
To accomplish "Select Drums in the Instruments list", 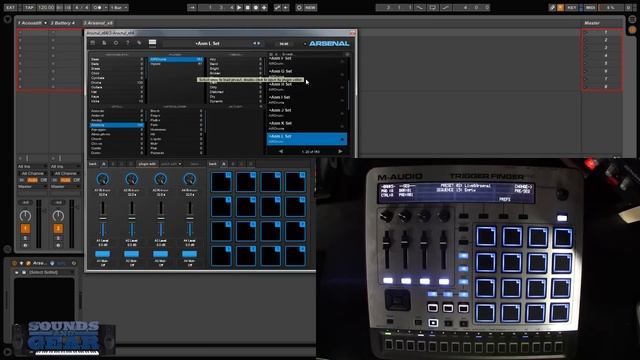I will click(x=117, y=82).
